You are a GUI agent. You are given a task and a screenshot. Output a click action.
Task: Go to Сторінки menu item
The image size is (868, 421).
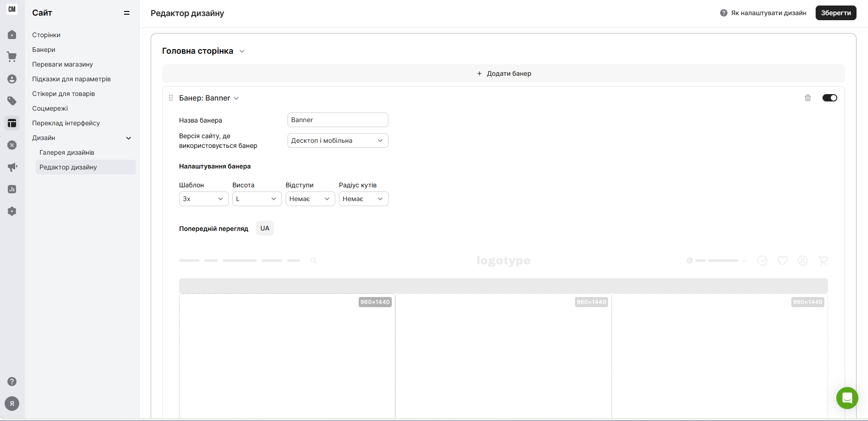coord(46,35)
